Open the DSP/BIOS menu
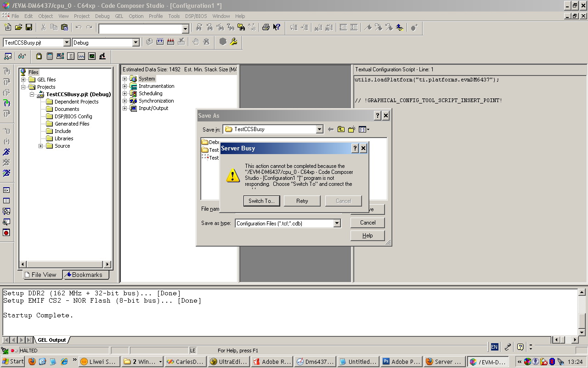Screen dimensions: 588x368 coord(196,16)
